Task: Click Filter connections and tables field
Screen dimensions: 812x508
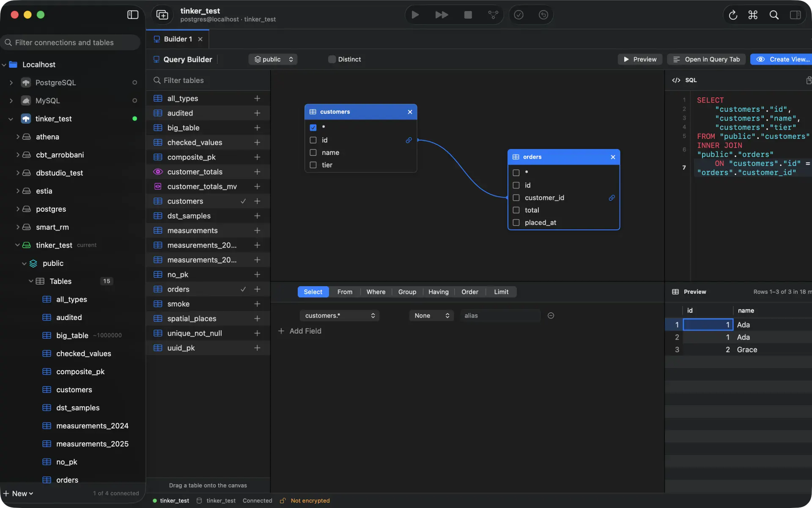Action: [70, 42]
